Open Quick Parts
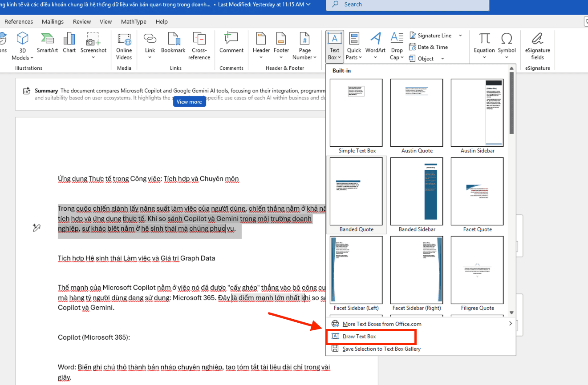588x385 pixels. [354, 46]
